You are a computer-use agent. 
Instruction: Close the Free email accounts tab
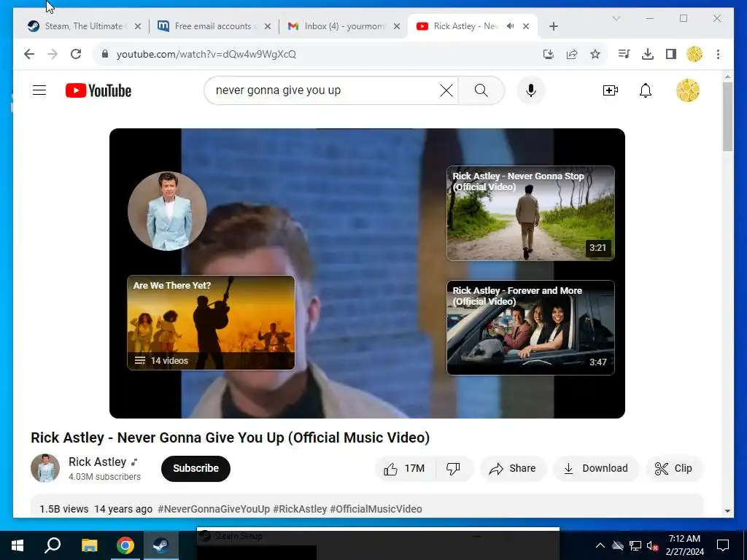pyautogui.click(x=267, y=26)
